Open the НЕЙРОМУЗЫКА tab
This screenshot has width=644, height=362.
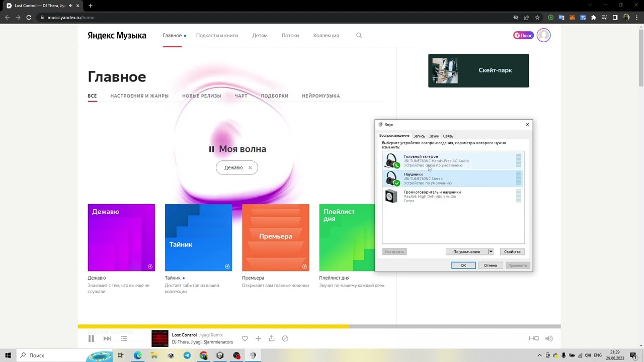pos(321,96)
